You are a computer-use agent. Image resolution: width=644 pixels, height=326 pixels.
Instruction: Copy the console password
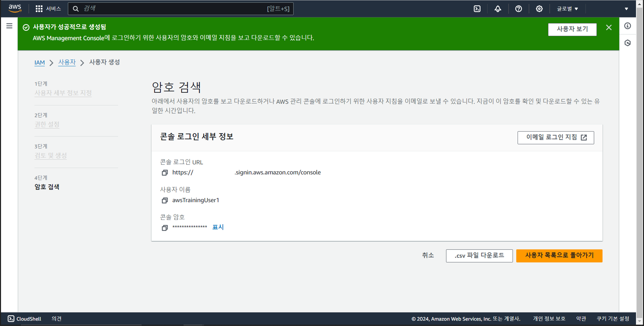click(x=165, y=228)
